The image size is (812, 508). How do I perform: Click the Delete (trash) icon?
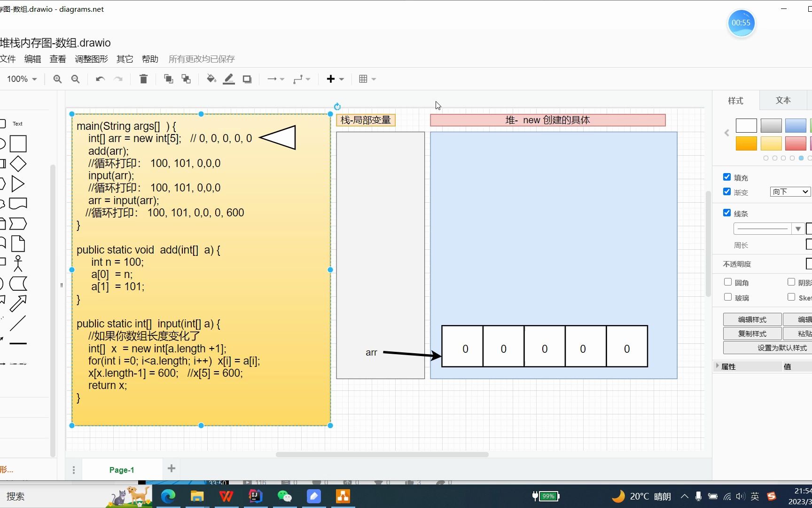(143, 79)
